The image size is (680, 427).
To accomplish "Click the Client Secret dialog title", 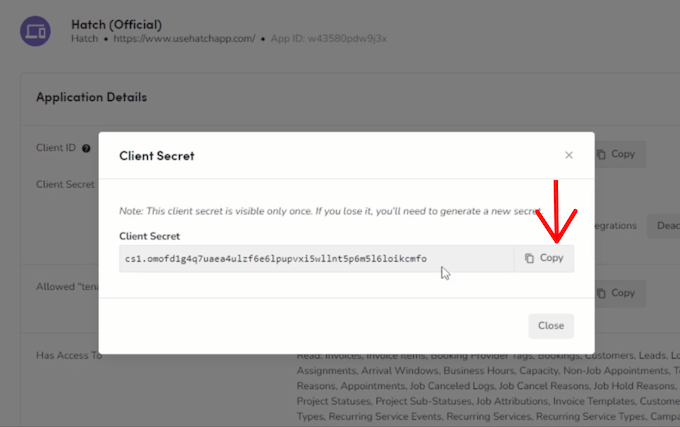I will [156, 155].
